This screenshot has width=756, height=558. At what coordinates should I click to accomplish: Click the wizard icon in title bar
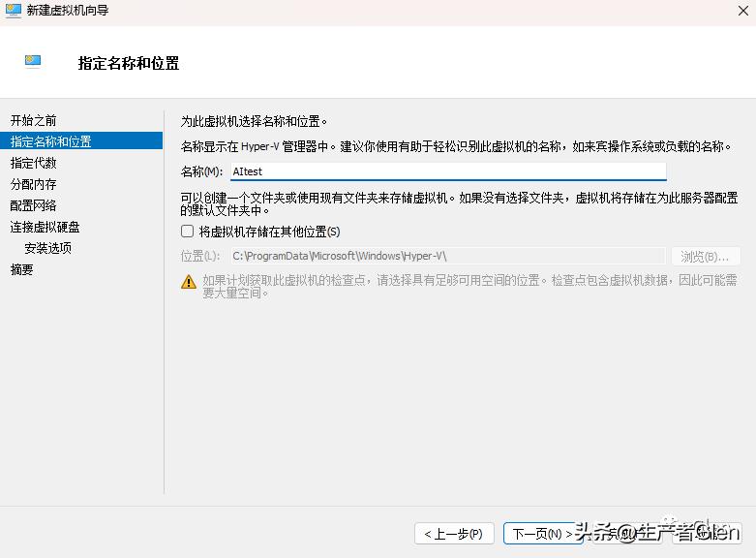[13, 10]
